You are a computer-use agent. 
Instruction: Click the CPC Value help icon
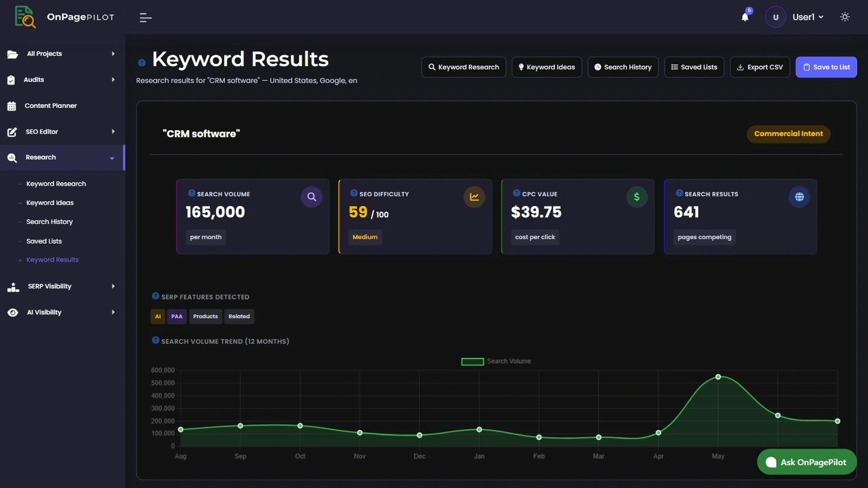tap(516, 193)
